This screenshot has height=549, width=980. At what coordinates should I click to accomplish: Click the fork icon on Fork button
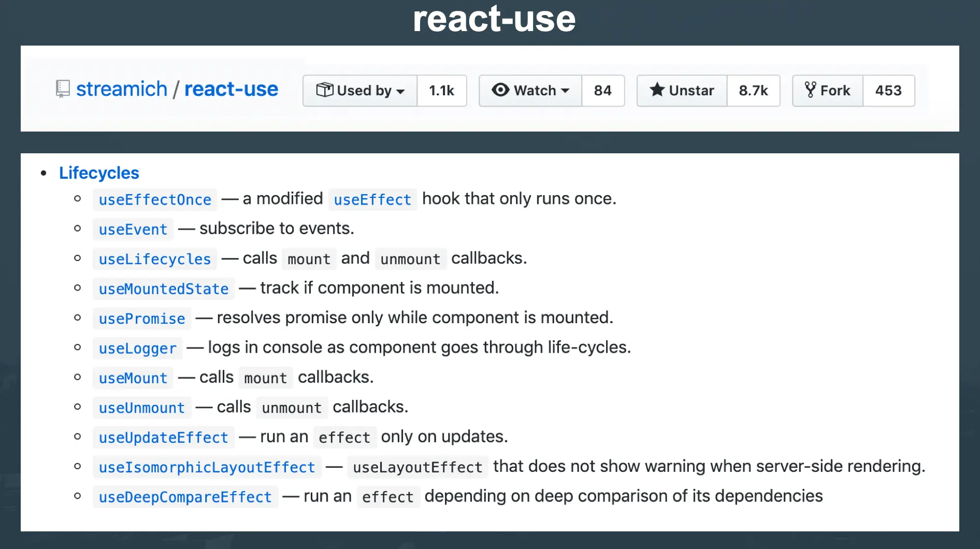[x=810, y=90]
